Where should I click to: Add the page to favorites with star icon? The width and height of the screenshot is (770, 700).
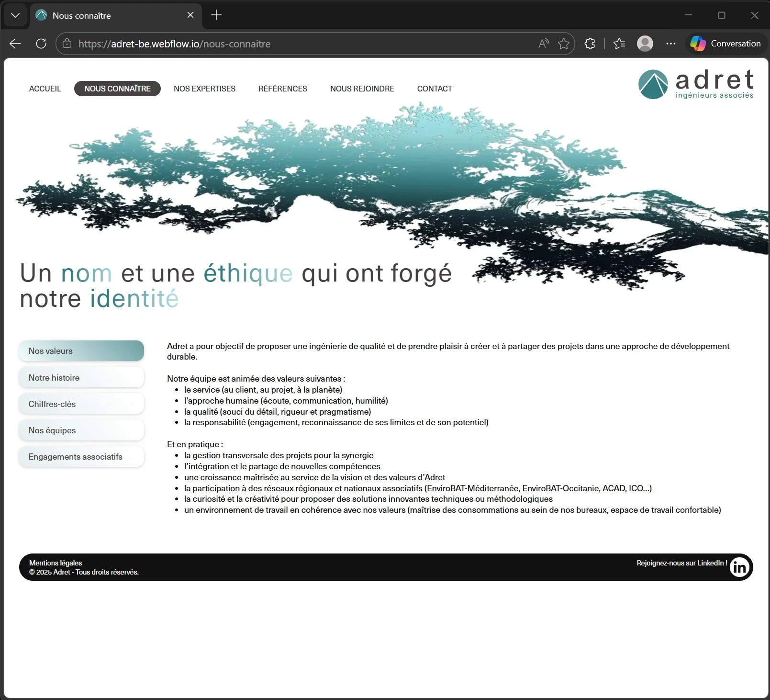coord(564,44)
